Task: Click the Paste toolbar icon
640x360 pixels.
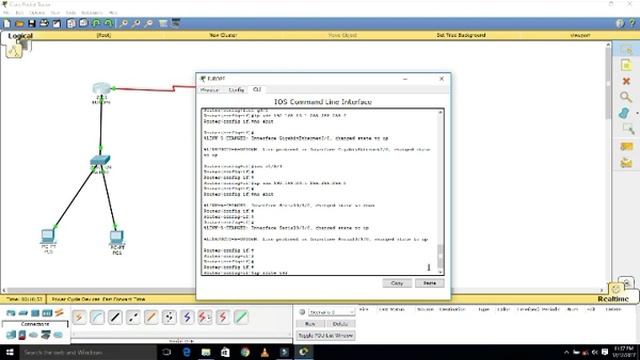Action: (x=84, y=24)
